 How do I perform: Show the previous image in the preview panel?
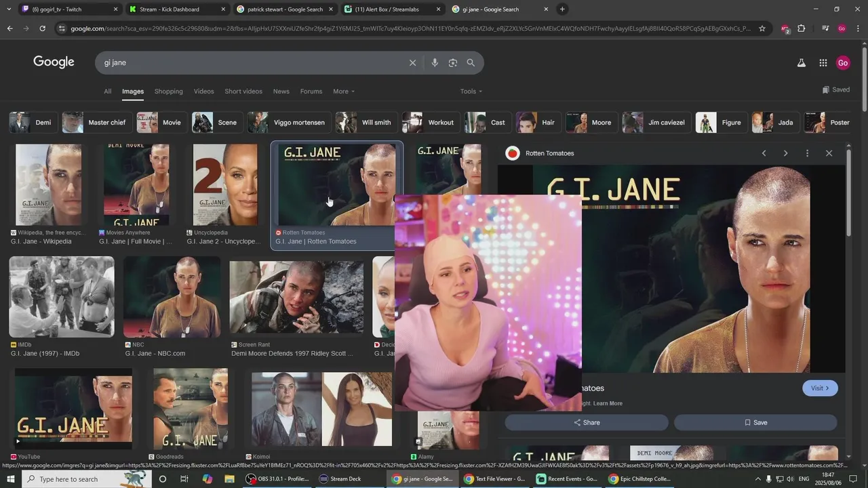764,153
